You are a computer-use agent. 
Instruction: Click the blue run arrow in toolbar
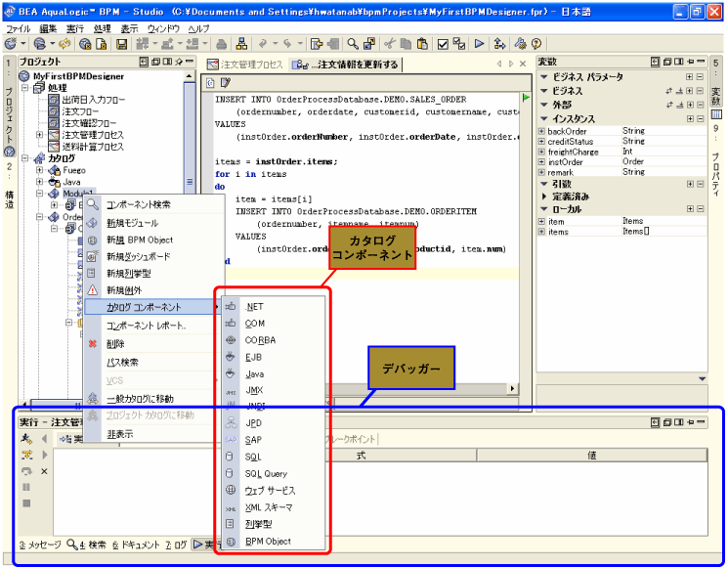[x=479, y=44]
